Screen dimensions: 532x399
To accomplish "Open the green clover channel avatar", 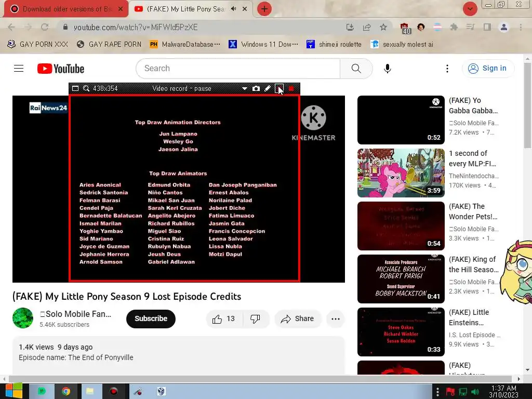I will point(23,318).
